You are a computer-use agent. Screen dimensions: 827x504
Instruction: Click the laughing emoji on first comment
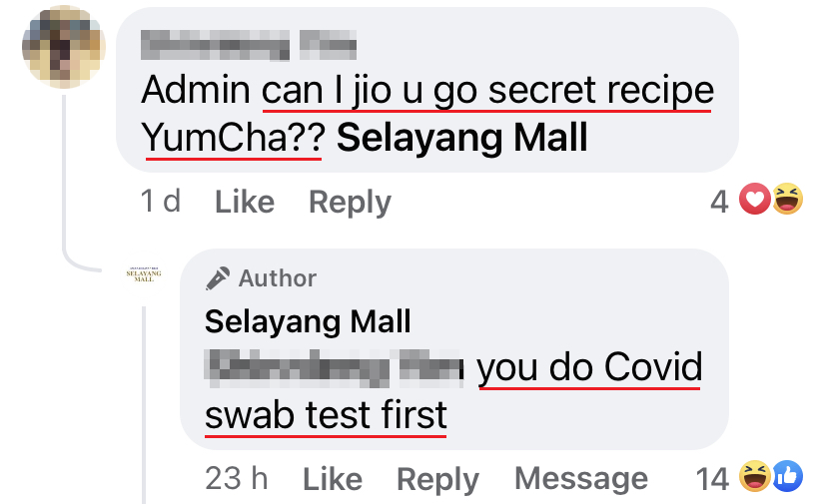(787, 199)
